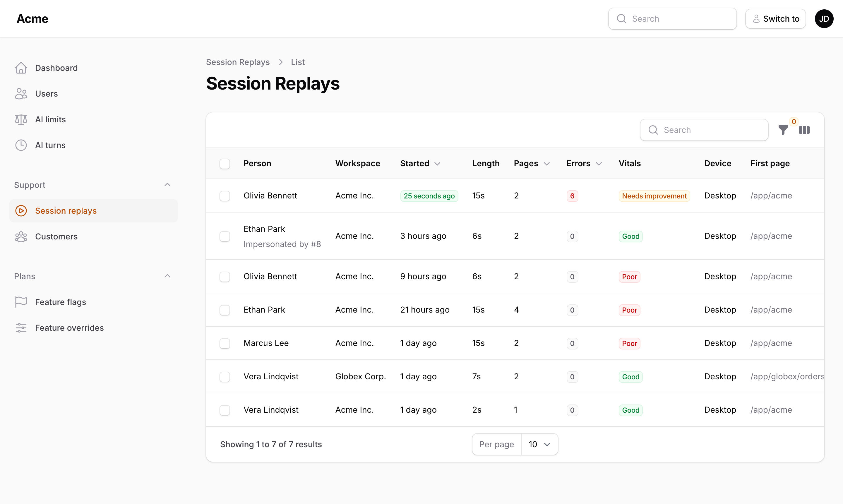Screen dimensions: 843x504
Task: Click the Poor badge in Marcus Lee row
Action: 629,343
